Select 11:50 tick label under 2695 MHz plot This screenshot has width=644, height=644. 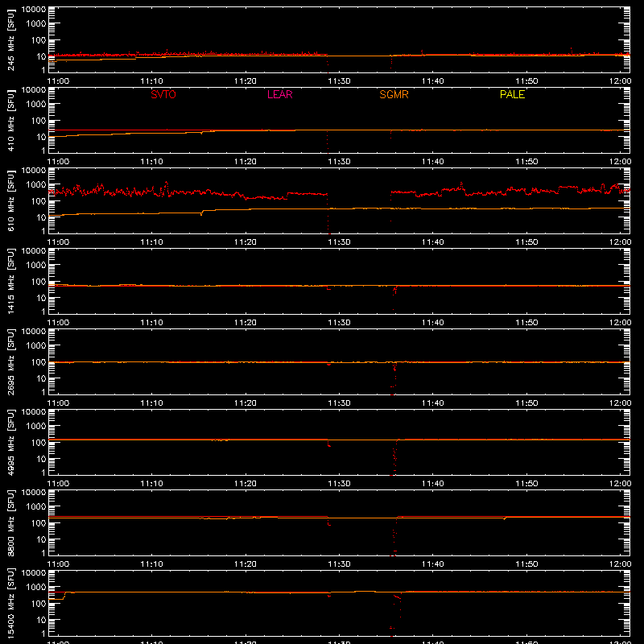(526, 403)
